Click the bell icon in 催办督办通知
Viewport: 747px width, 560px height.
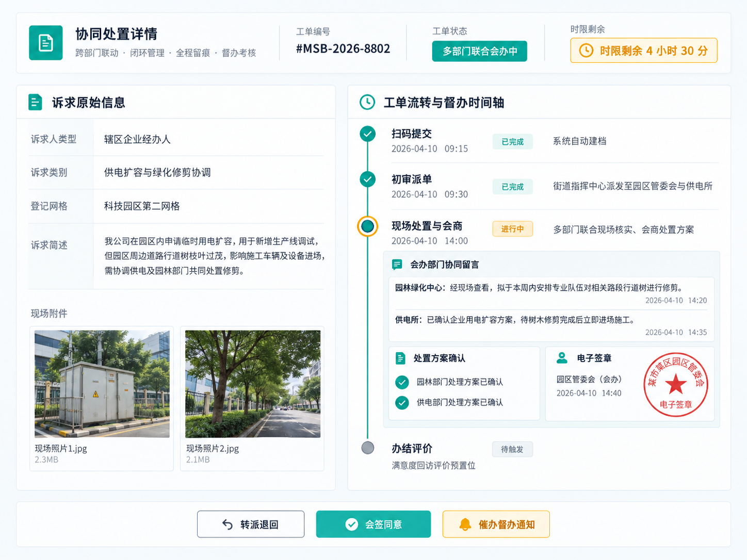pyautogui.click(x=465, y=524)
